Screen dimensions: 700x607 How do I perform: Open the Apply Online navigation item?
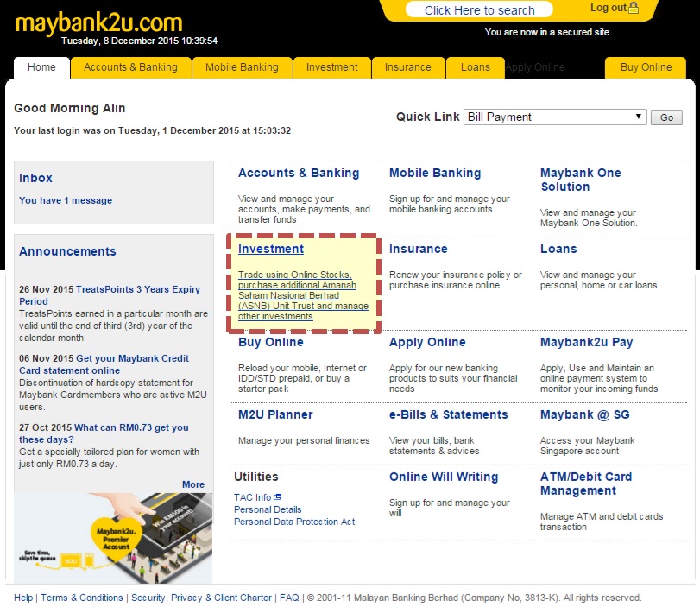click(535, 67)
